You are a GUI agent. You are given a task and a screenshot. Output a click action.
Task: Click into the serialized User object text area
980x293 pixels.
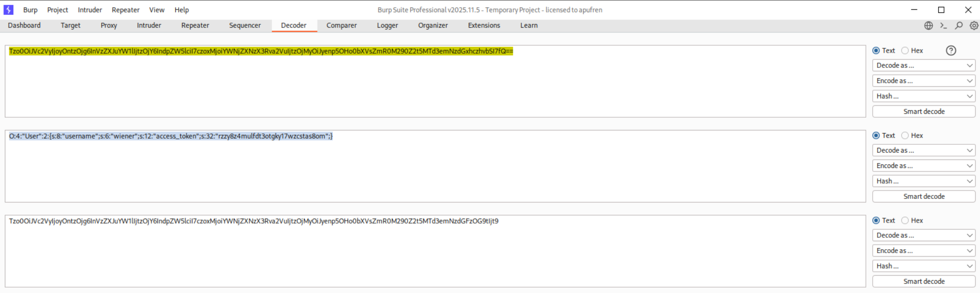coord(170,136)
